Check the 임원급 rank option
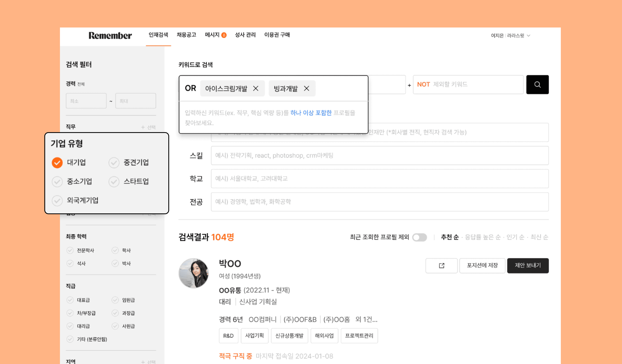The image size is (622, 364). click(x=115, y=300)
